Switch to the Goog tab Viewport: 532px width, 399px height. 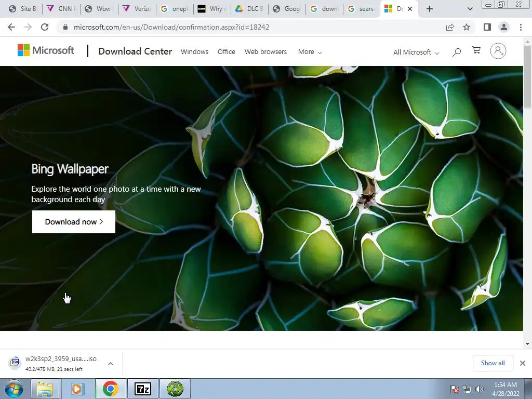[287, 9]
